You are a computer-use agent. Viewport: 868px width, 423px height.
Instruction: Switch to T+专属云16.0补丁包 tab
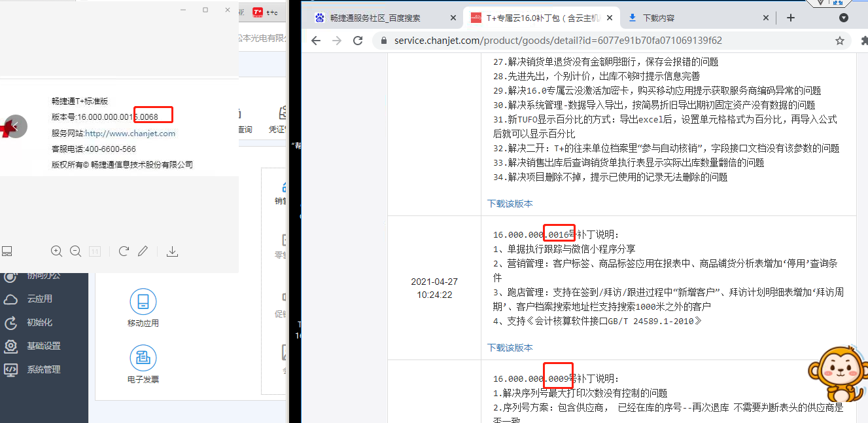541,18
